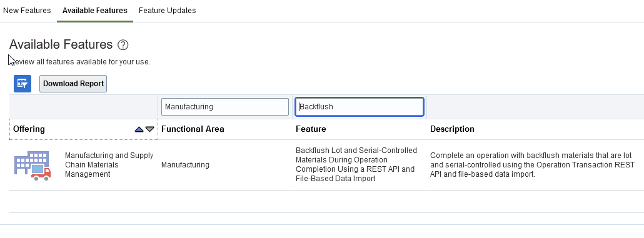Sort Offering column descending with down arrow
The height and width of the screenshot is (238, 644).
tap(150, 129)
